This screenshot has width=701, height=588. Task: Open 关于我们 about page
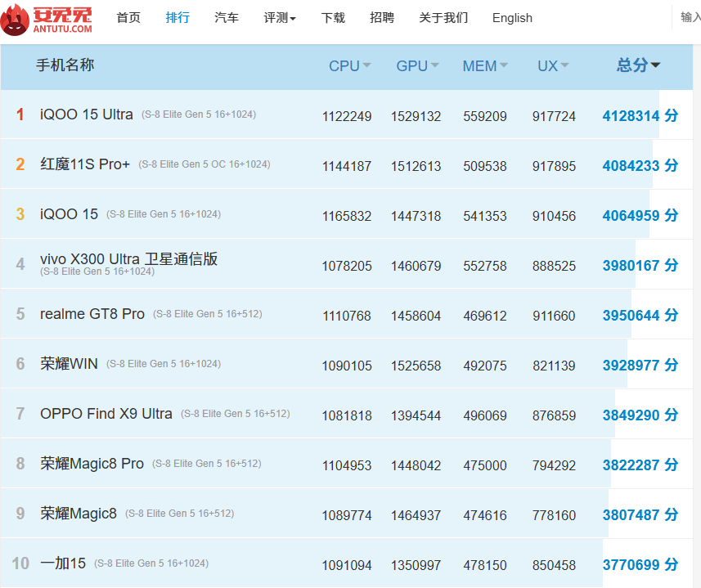(443, 17)
